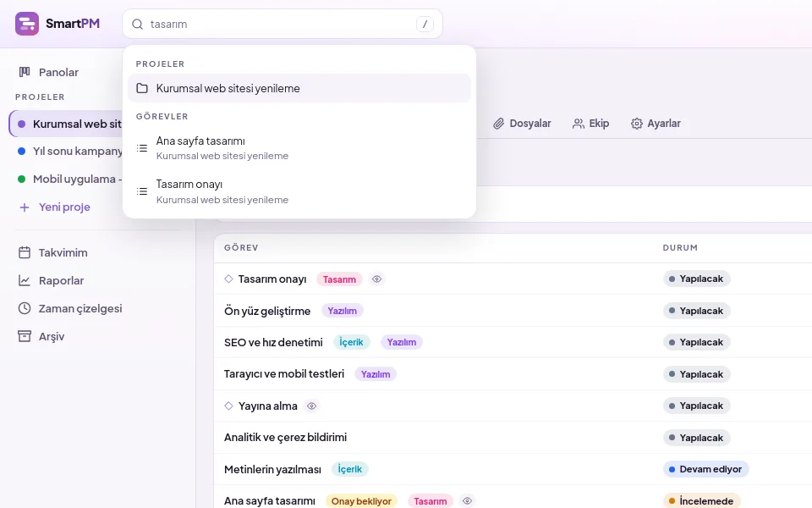Image resolution: width=812 pixels, height=508 pixels.
Task: Open the Analitik ve çerez bildirimi task
Action: 285,438
